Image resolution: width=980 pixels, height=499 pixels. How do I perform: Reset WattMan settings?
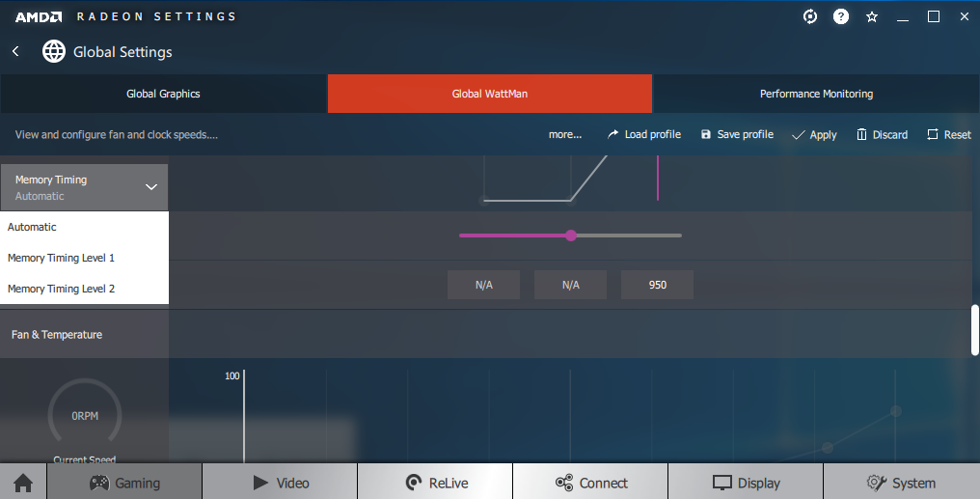949,134
